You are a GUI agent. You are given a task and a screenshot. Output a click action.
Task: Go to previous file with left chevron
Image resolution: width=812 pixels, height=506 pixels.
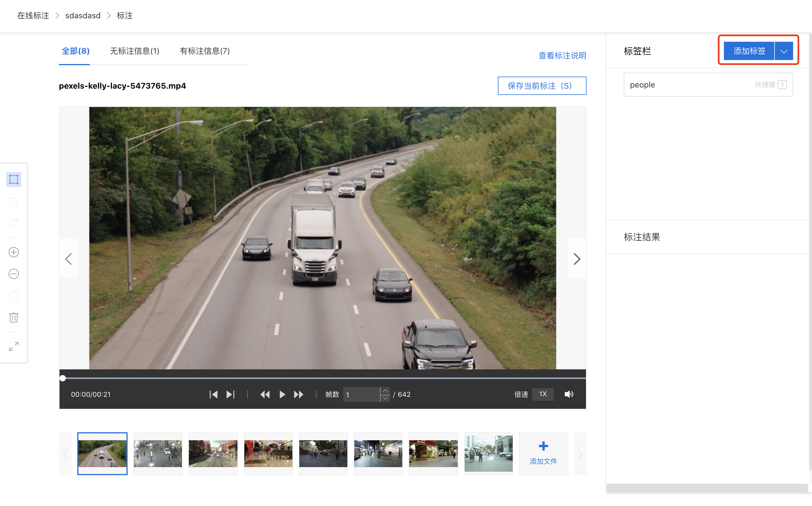pos(69,259)
